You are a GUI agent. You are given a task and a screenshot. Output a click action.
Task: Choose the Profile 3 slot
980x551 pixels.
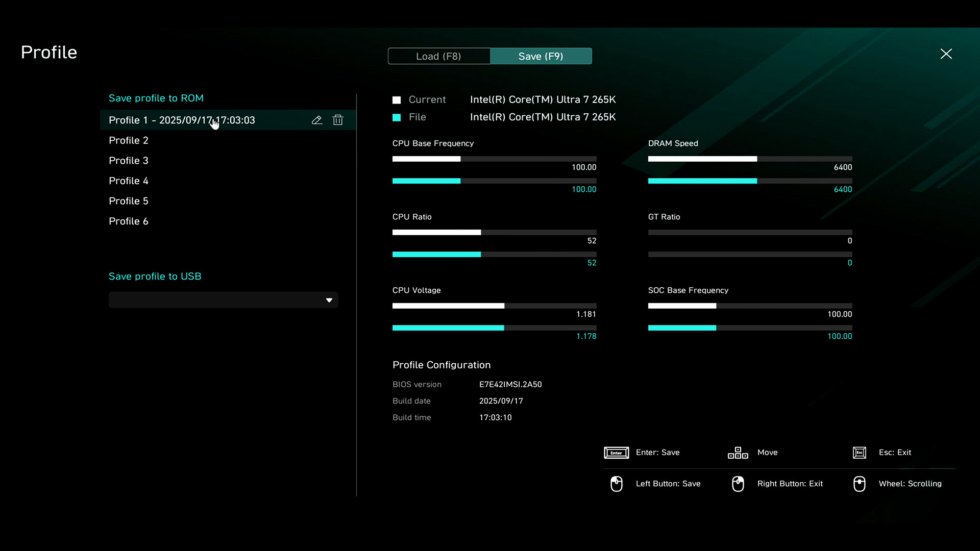click(129, 161)
